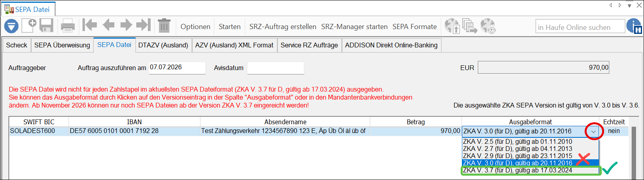This screenshot has width=644, height=180.
Task: Open the Haufe info icon
Action: [x=634, y=26]
